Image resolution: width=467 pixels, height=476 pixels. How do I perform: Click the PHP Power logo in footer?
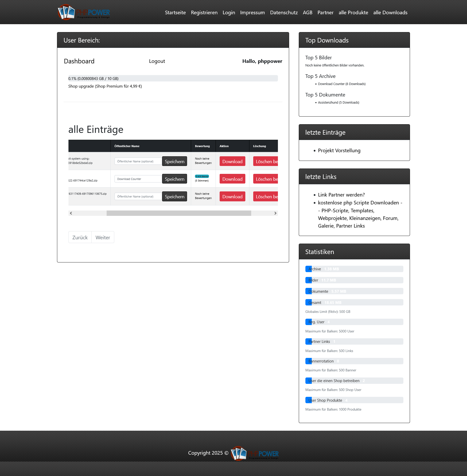pos(254,453)
